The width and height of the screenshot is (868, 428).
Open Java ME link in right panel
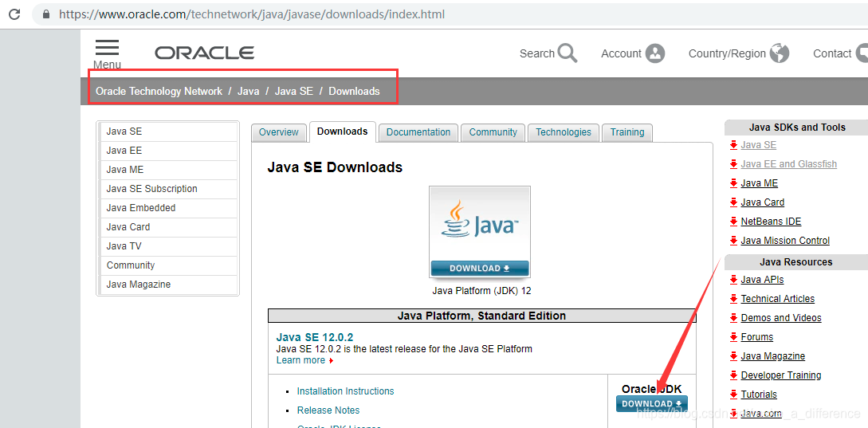coord(759,183)
